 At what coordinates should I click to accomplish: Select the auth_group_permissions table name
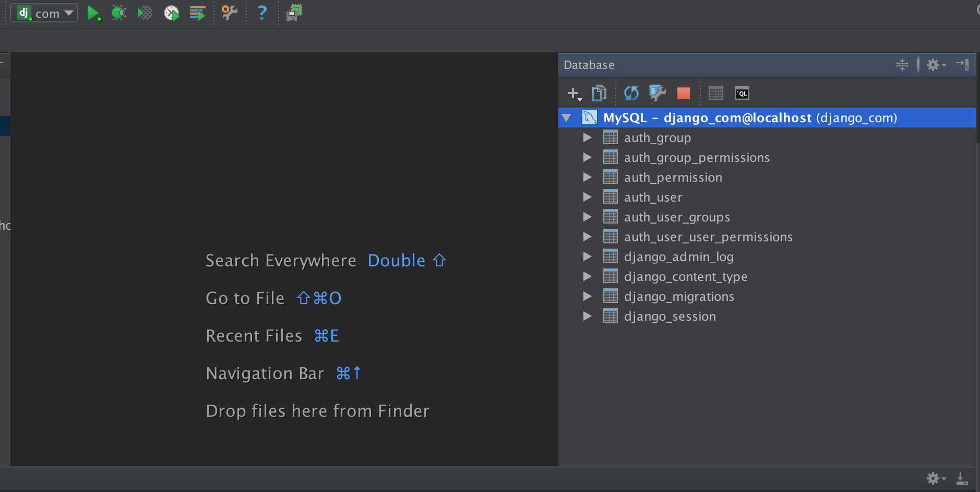[697, 158]
